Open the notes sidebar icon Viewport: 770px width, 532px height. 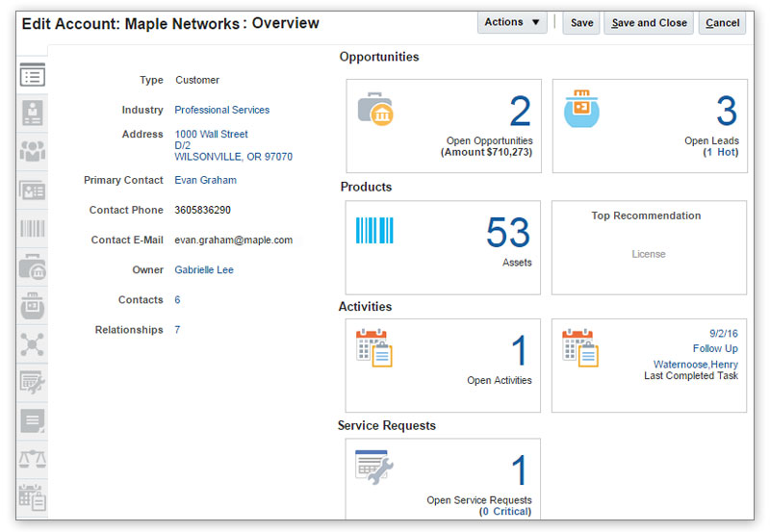[x=33, y=420]
